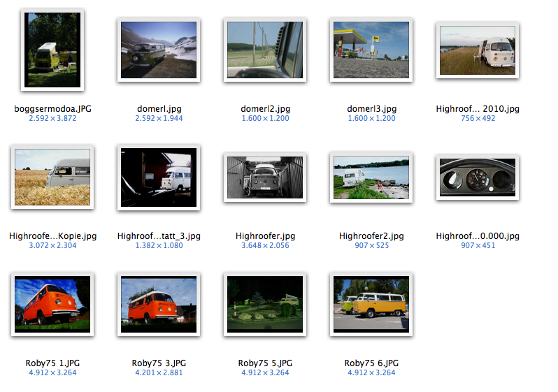558x392 pixels.
Task: Open the Roby75 1.JPG orange van thumbnail
Action: coord(52,304)
